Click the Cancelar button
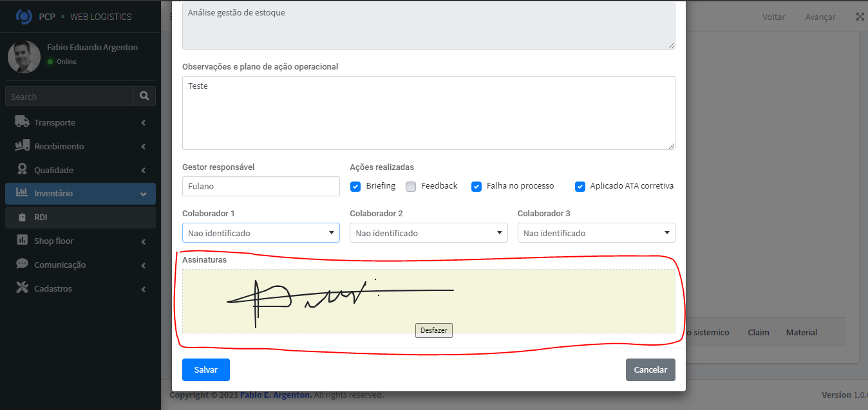The width and height of the screenshot is (868, 410). click(x=650, y=370)
